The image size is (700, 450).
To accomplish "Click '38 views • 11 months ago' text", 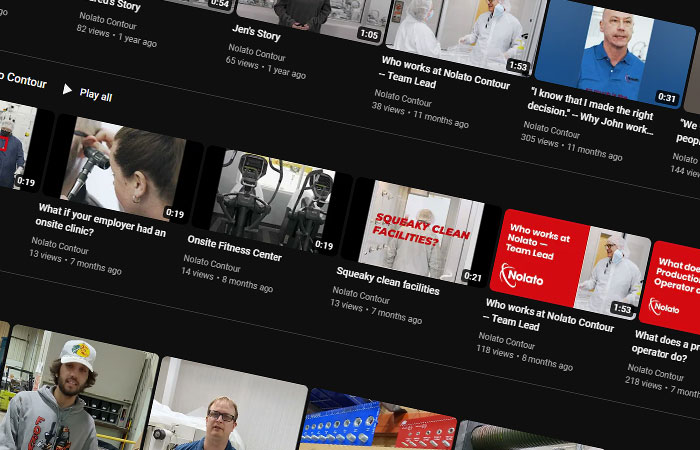I will point(421,115).
